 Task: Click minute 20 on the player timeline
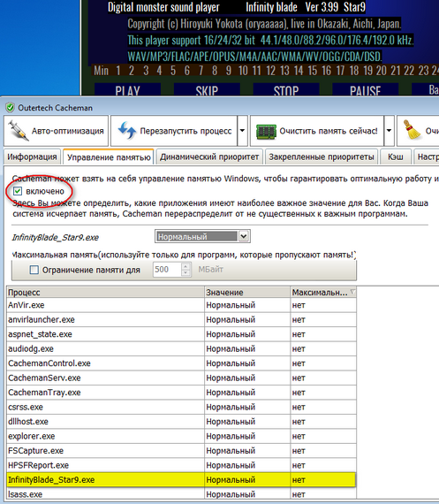pyautogui.click(x=382, y=71)
